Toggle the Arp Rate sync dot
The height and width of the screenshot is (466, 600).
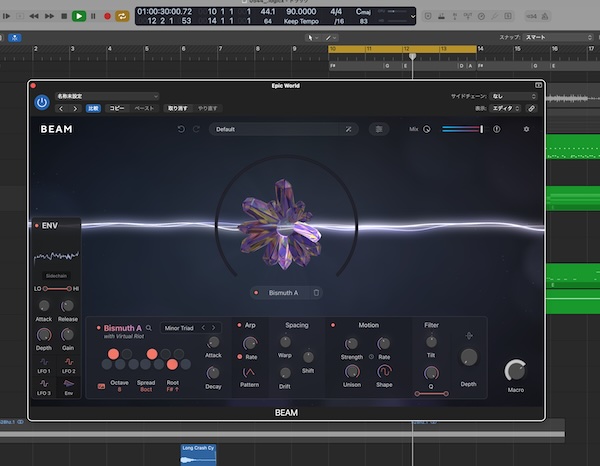[240, 357]
